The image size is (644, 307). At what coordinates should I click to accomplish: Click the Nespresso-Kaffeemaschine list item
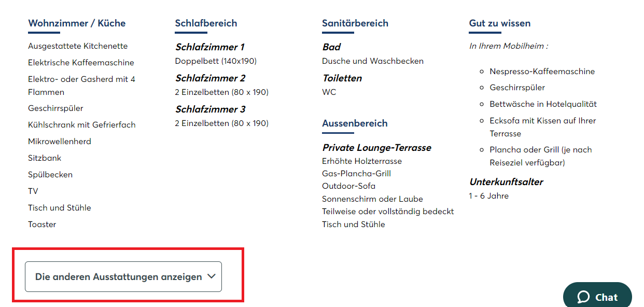point(542,72)
